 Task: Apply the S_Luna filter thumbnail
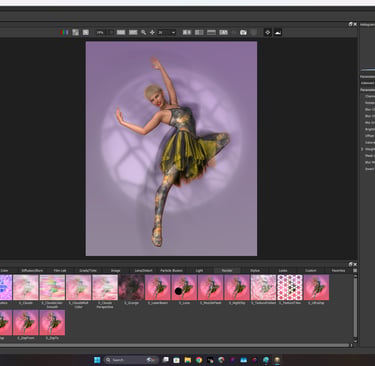pos(184,287)
